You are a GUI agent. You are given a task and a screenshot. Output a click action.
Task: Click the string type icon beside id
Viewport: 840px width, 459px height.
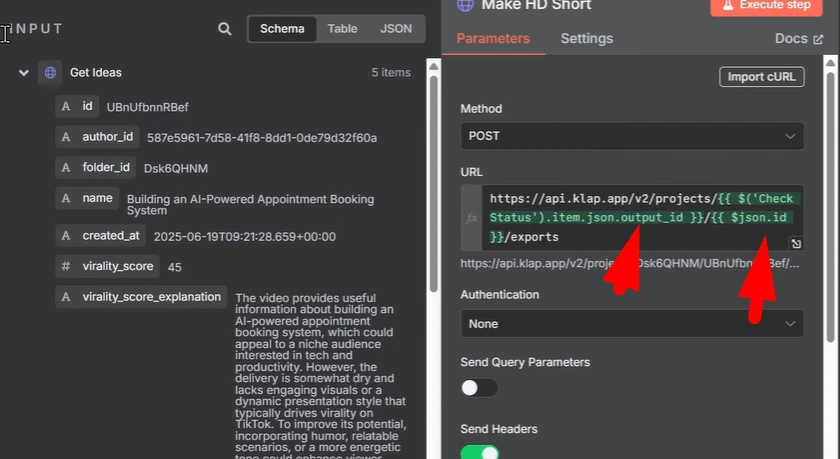[66, 107]
